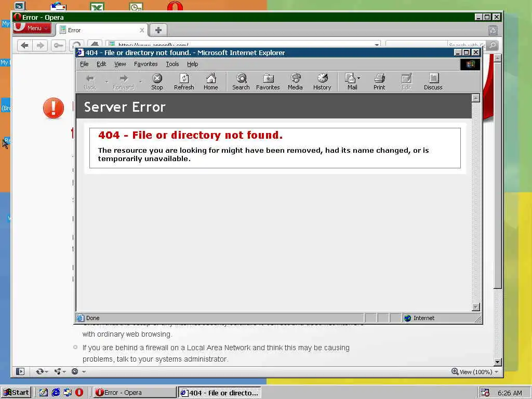Expand the Back button history arrow
This screenshot has height=399, width=532.
click(106, 82)
